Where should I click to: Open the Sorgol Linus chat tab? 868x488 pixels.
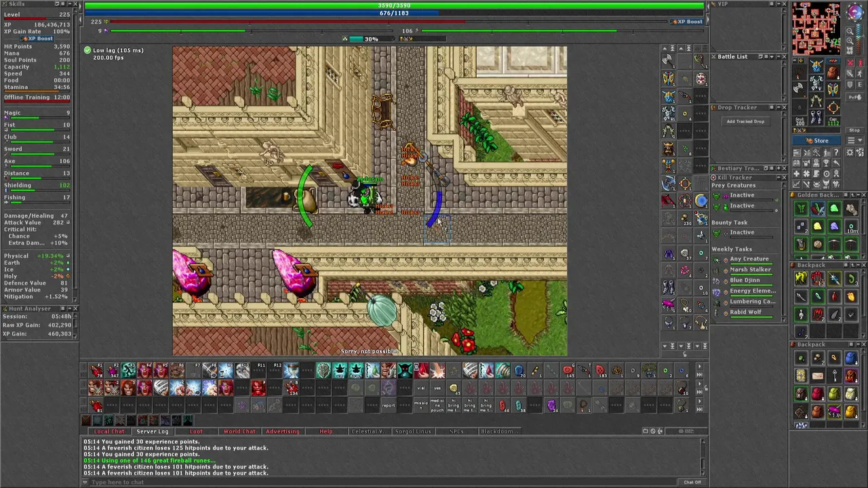coord(413,431)
